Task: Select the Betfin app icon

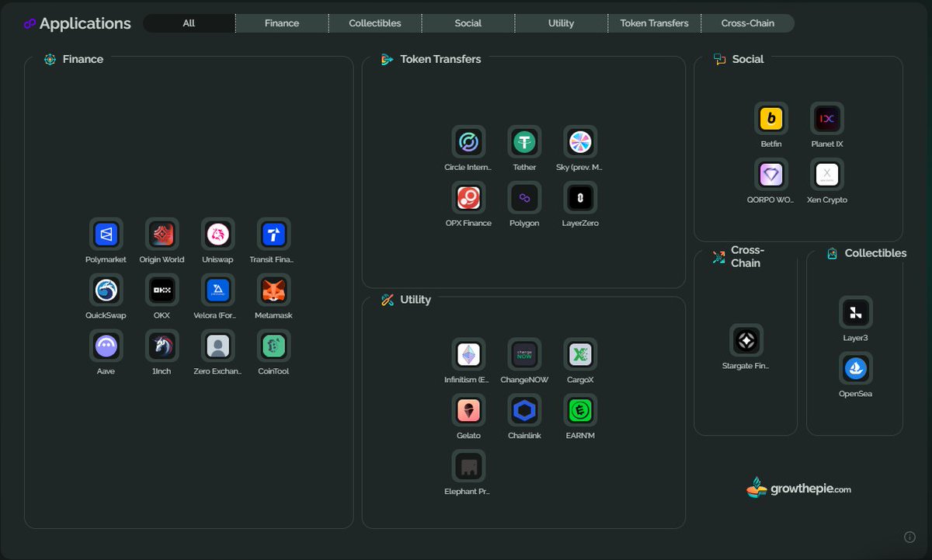Action: pos(771,118)
